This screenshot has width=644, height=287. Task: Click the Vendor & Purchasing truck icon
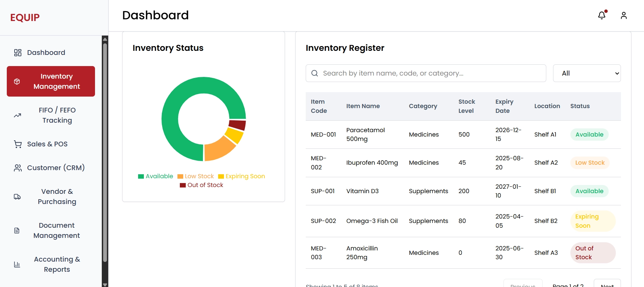pos(17,197)
